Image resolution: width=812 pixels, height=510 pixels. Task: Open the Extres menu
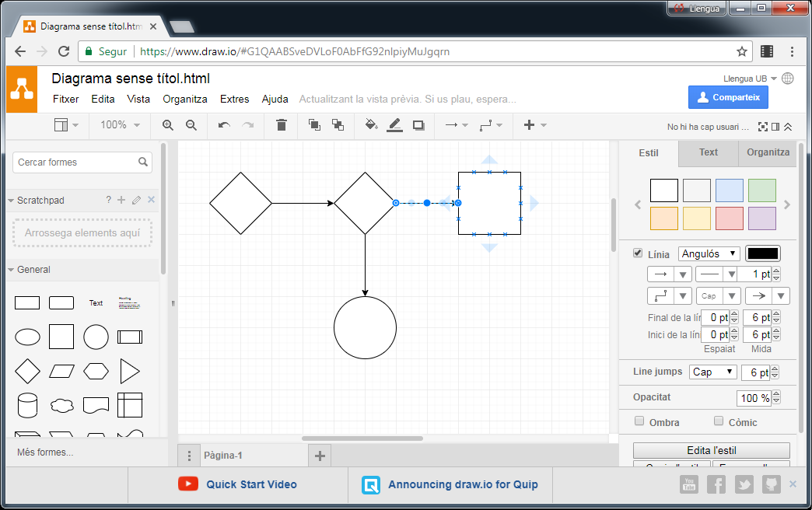pos(234,99)
